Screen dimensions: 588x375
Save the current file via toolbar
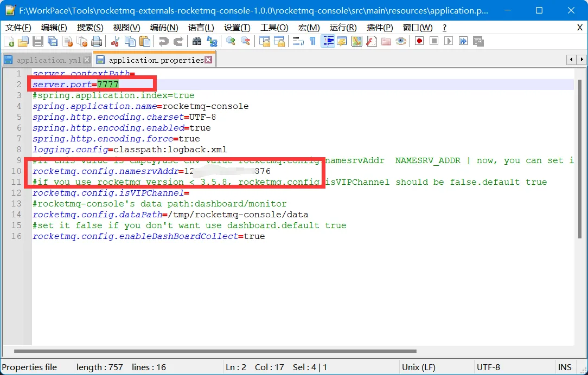click(38, 41)
